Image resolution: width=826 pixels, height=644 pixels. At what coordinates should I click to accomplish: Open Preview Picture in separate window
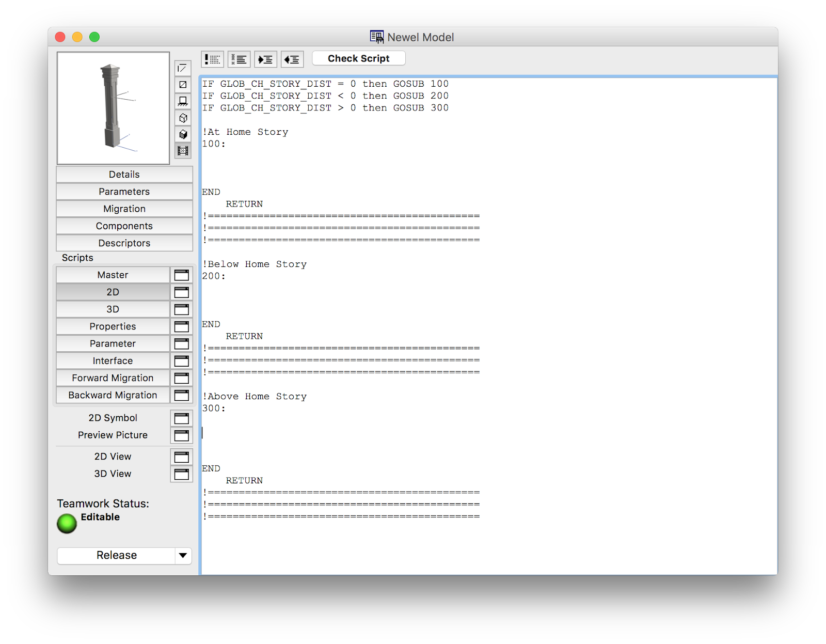[182, 435]
